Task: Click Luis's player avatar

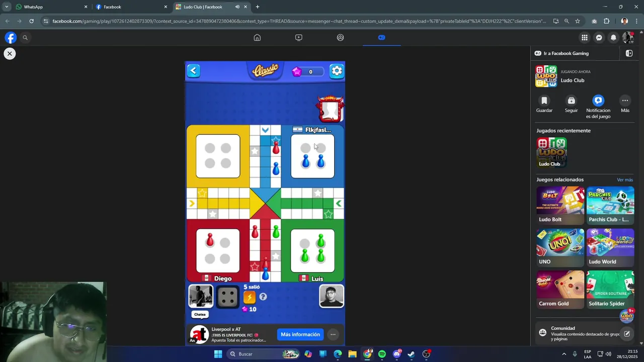Action: 332,296
